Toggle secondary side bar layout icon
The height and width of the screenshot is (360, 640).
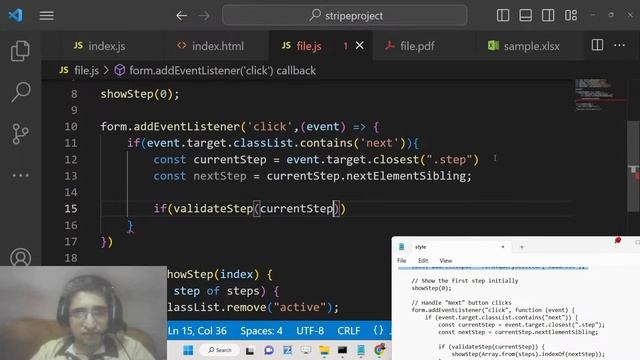click(548, 16)
